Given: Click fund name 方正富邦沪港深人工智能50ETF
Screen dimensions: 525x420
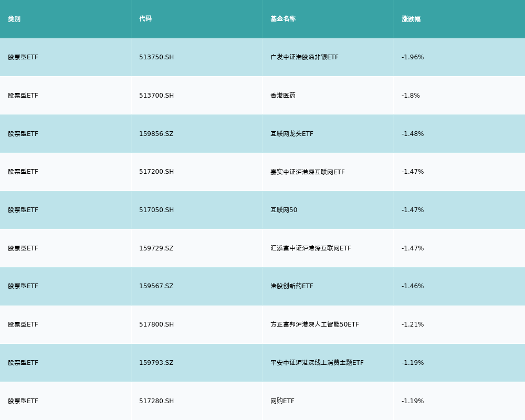Looking at the screenshot, I should coord(314,324).
